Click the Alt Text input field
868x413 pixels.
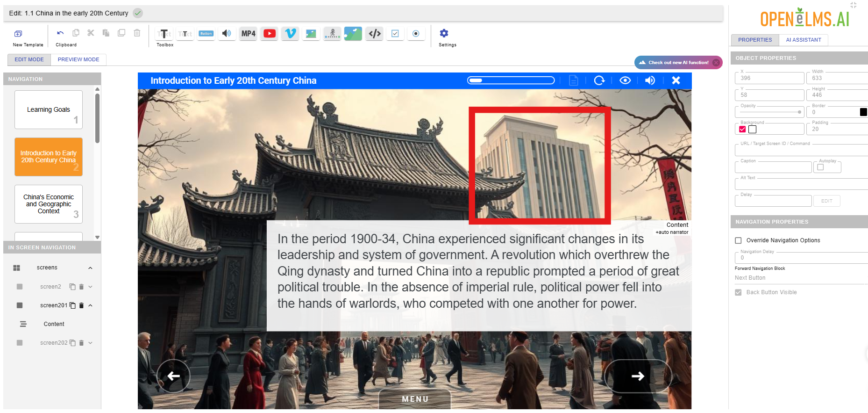pos(801,184)
